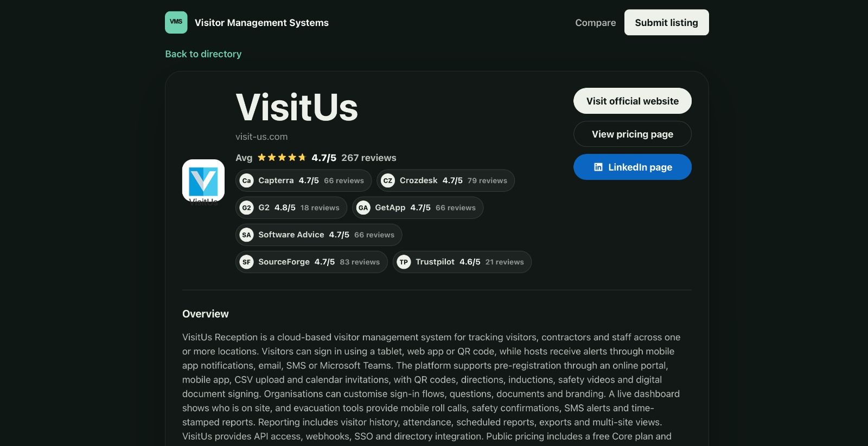Click the Trustpilot TP badge icon
Image resolution: width=868 pixels, height=446 pixels.
(404, 262)
